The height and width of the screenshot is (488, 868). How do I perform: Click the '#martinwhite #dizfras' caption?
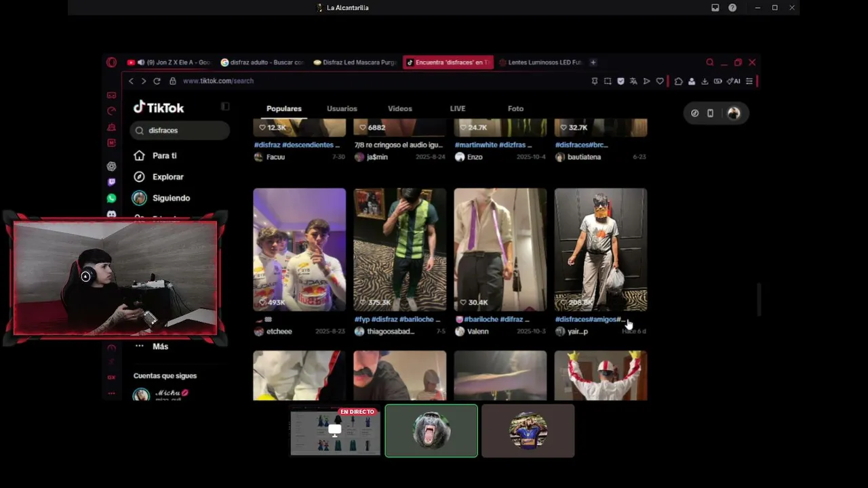click(x=493, y=145)
